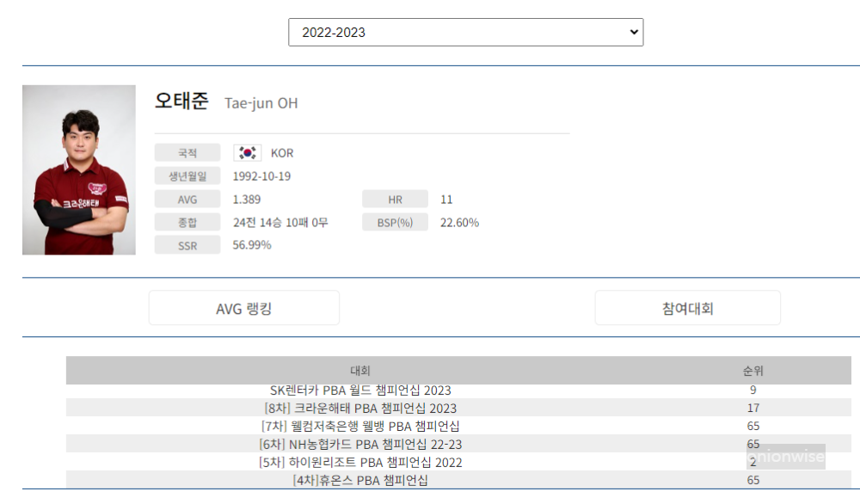The width and height of the screenshot is (860, 504).
Task: Click the 생년월일 label badge
Action: pyautogui.click(x=187, y=175)
